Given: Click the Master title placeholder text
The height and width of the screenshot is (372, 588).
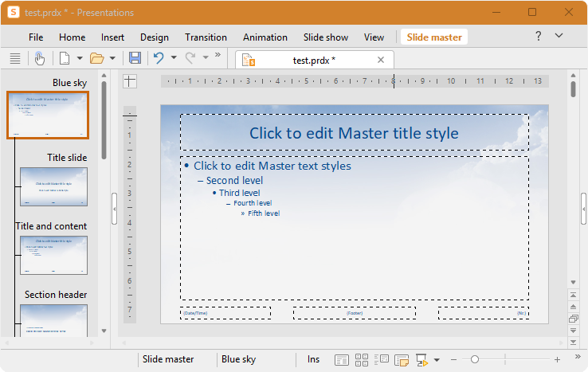Looking at the screenshot, I should (x=354, y=133).
